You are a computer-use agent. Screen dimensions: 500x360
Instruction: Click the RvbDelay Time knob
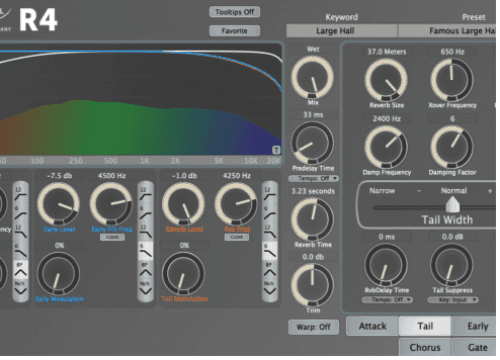click(x=386, y=265)
